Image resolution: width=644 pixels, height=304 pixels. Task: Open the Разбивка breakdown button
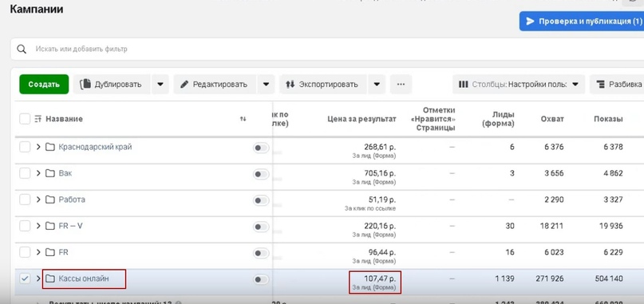coord(617,85)
